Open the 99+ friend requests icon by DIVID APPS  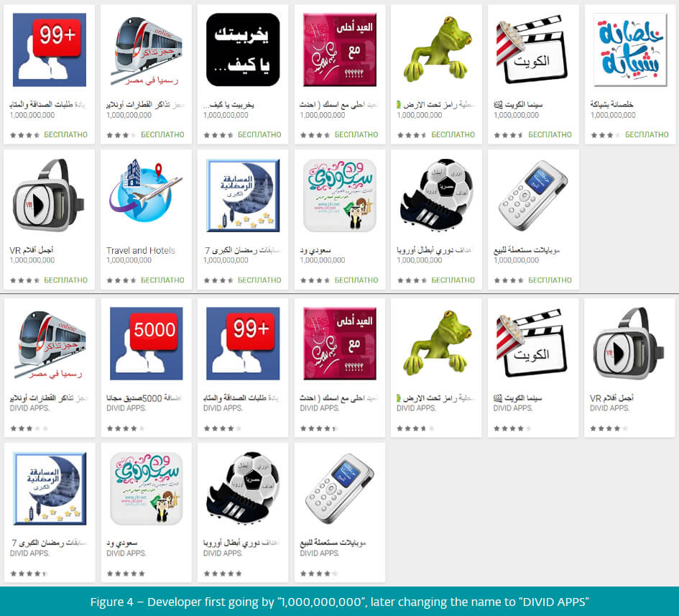(x=243, y=344)
